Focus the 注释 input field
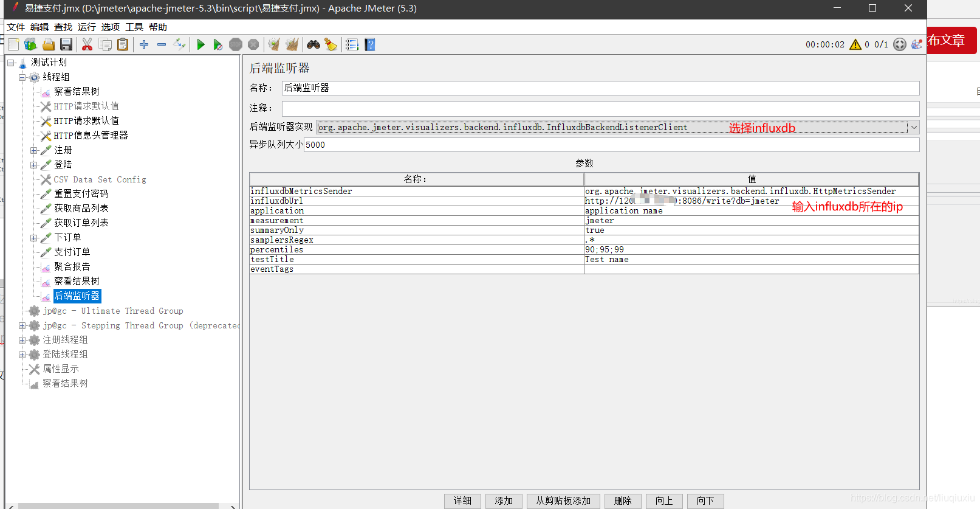 [600, 108]
